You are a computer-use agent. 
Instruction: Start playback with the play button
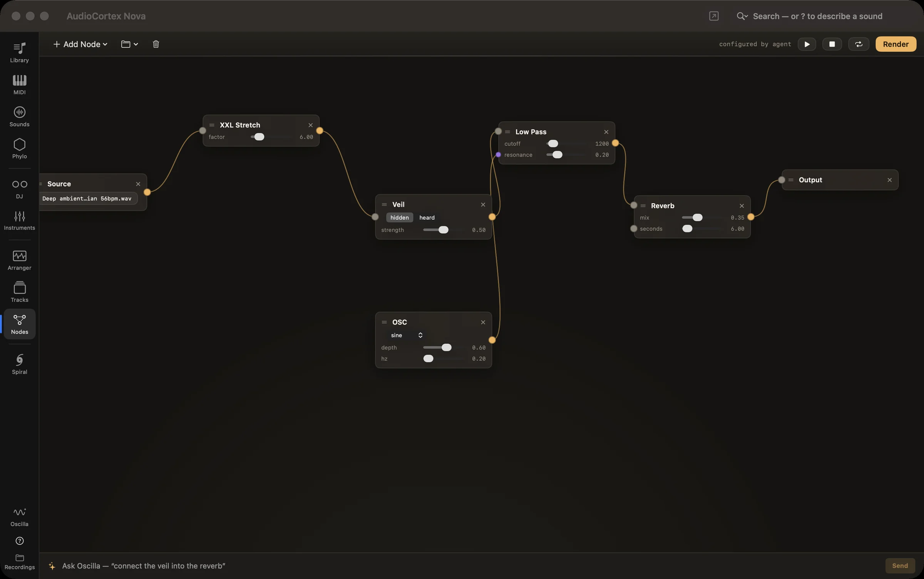pos(807,44)
